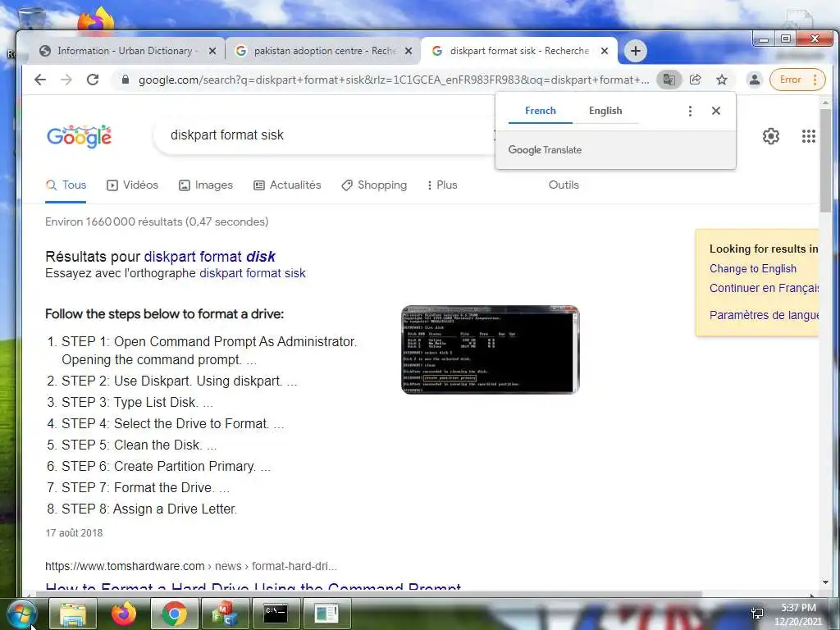Open Google settings gear icon
This screenshot has width=840, height=630.
click(x=771, y=136)
